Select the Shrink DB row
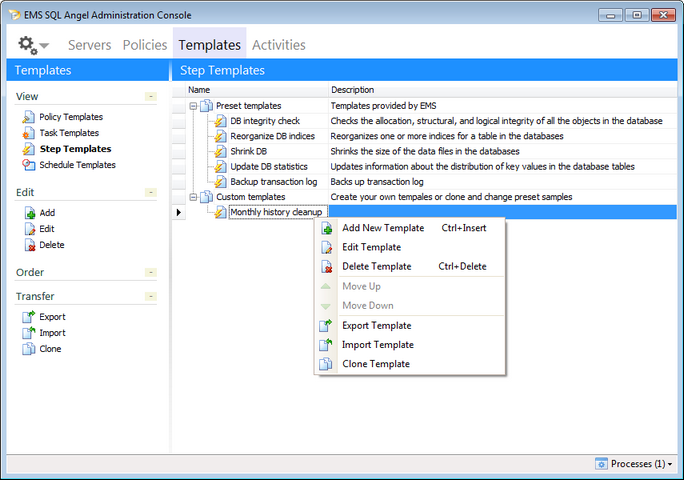This screenshot has width=684, height=480. pyautogui.click(x=425, y=151)
